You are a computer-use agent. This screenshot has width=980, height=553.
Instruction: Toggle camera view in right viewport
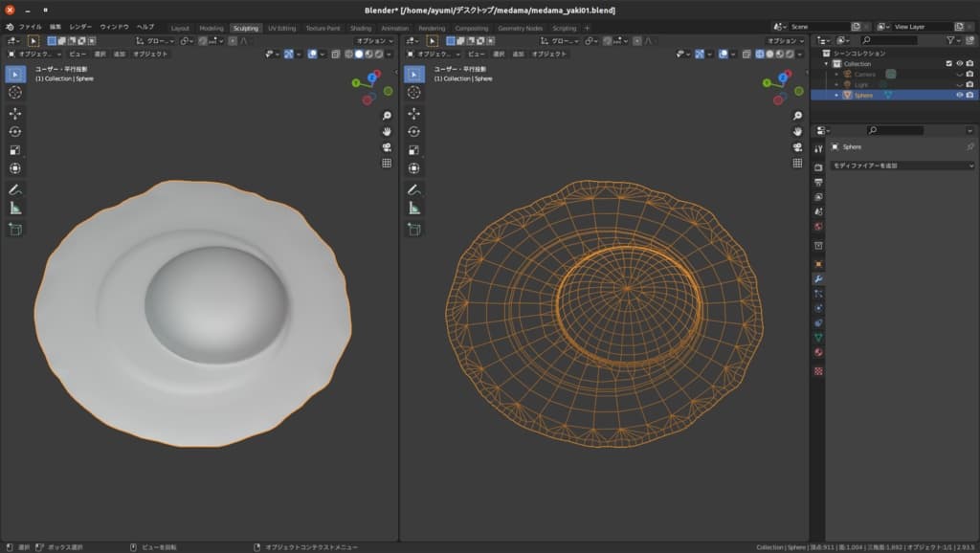coord(796,147)
